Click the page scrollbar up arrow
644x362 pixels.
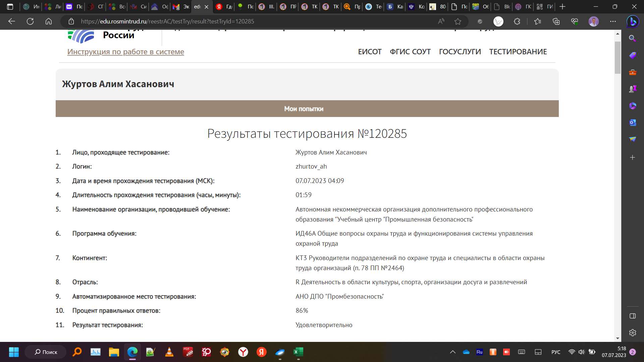point(618,34)
